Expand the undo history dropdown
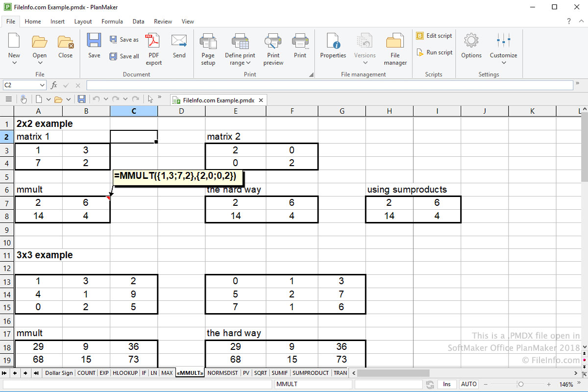 106,99
